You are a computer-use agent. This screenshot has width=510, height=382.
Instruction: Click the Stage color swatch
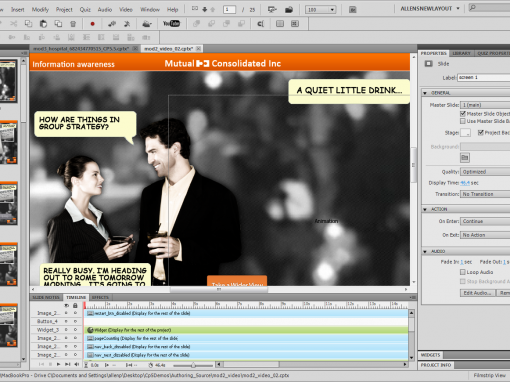pyautogui.click(x=465, y=133)
